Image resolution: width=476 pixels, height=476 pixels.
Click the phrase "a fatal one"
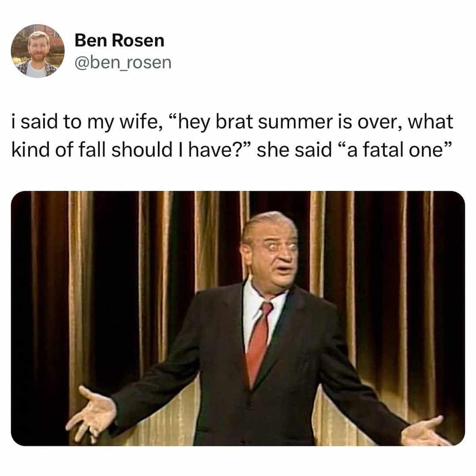pyautogui.click(x=395, y=150)
